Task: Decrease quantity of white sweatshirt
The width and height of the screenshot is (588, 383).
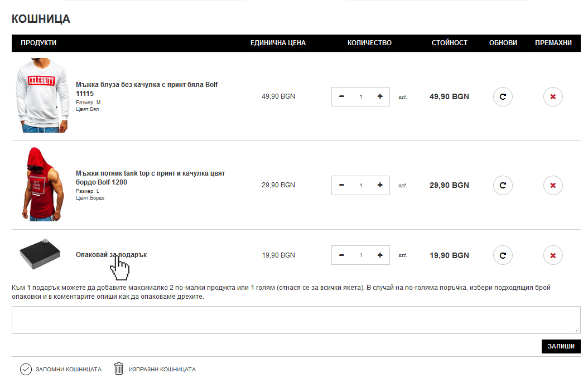Action: (341, 96)
